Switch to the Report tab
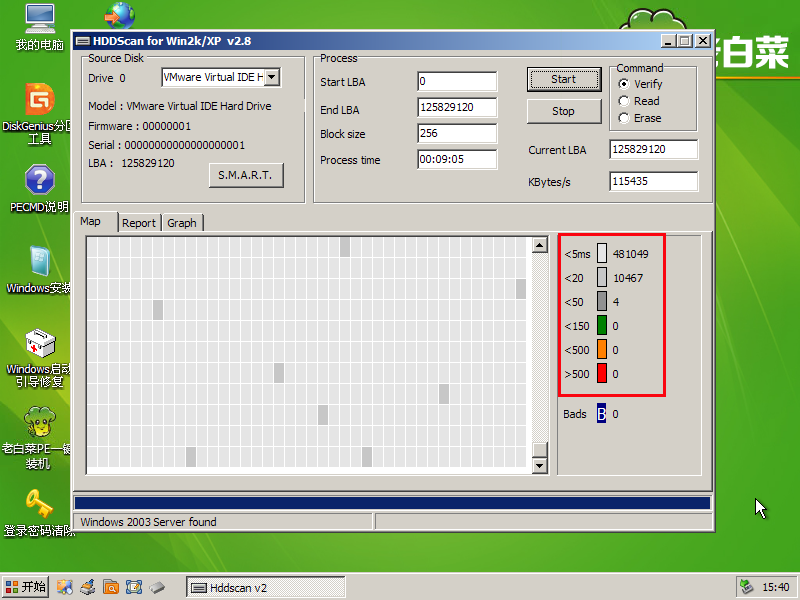This screenshot has height=600, width=800. (139, 223)
